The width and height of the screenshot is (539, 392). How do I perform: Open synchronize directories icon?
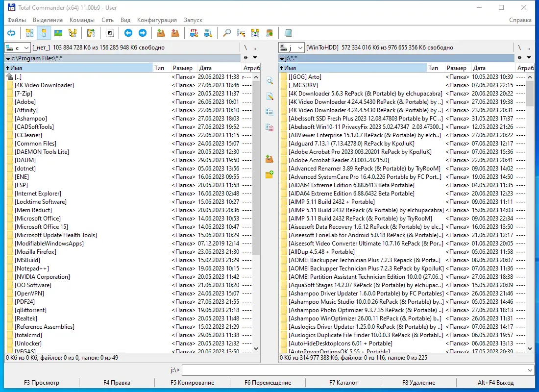tap(255, 33)
